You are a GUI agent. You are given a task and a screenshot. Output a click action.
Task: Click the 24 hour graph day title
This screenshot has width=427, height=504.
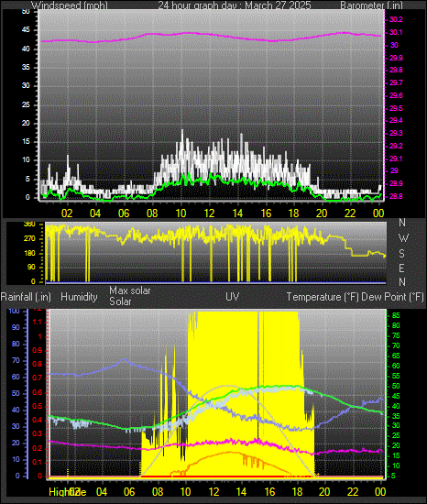point(235,5)
